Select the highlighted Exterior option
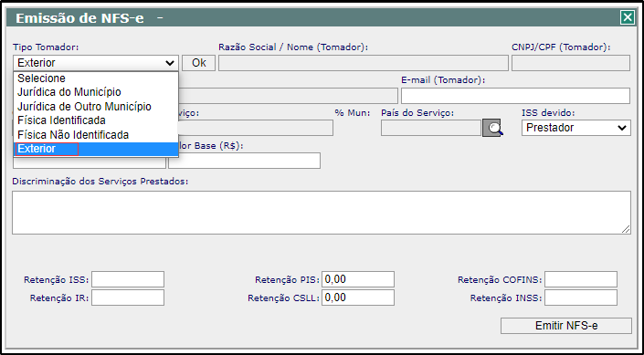Viewport: 644px width, 355px height. 96,149
